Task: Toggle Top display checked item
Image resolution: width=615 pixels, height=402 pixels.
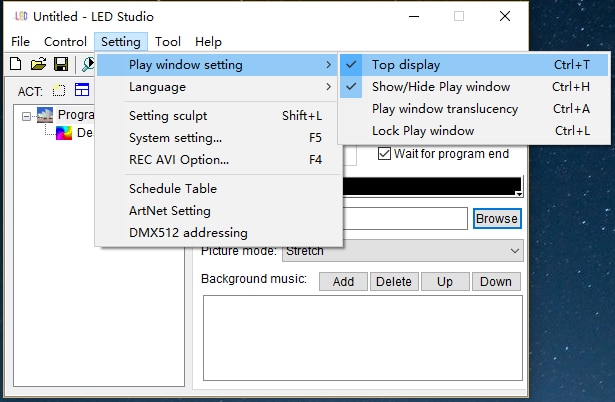Action: click(x=474, y=65)
